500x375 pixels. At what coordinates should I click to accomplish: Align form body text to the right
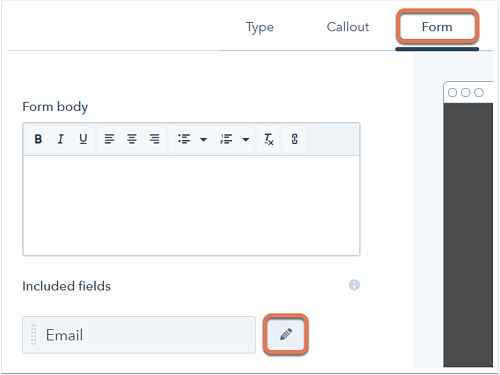(x=154, y=139)
